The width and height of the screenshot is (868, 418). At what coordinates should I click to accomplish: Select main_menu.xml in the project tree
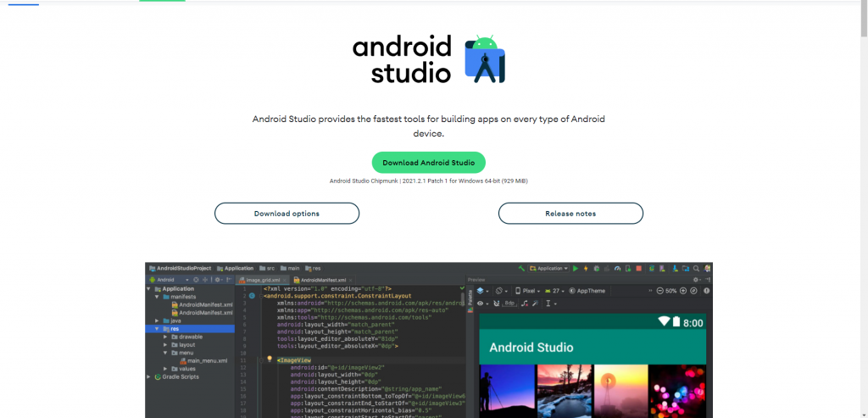point(203,361)
